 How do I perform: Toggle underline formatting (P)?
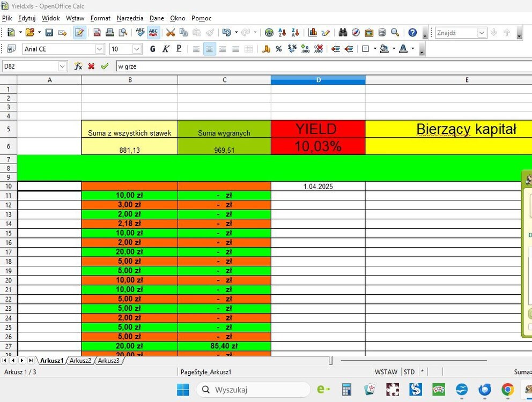179,49
